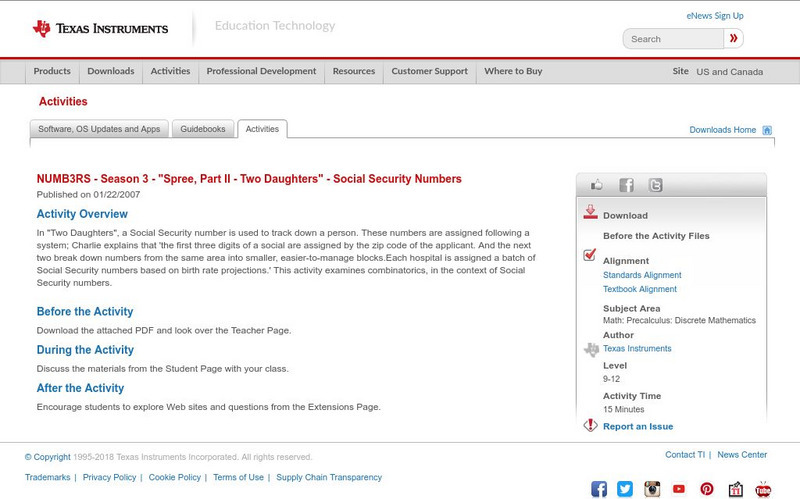Share via Twitter icon in sidebar panel
The width and height of the screenshot is (800, 499).
point(656,185)
